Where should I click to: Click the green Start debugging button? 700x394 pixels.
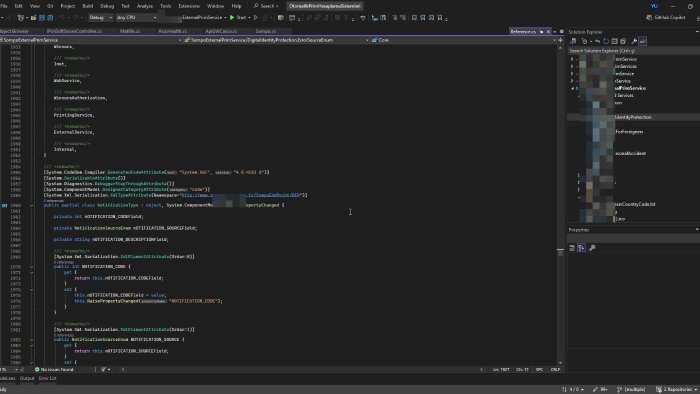click(238, 18)
